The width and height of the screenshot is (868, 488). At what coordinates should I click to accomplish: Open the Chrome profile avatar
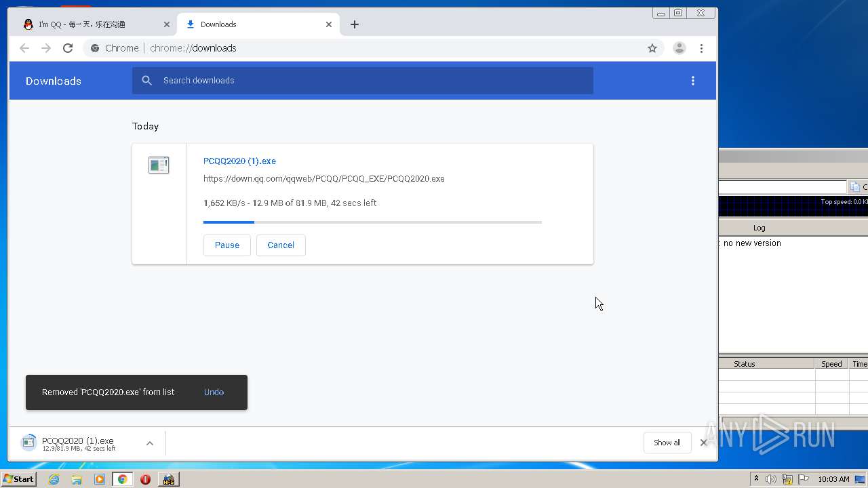[x=679, y=48]
